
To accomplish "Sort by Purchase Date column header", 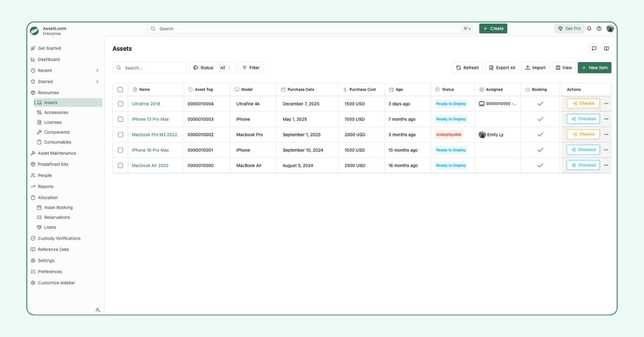I will [x=301, y=90].
